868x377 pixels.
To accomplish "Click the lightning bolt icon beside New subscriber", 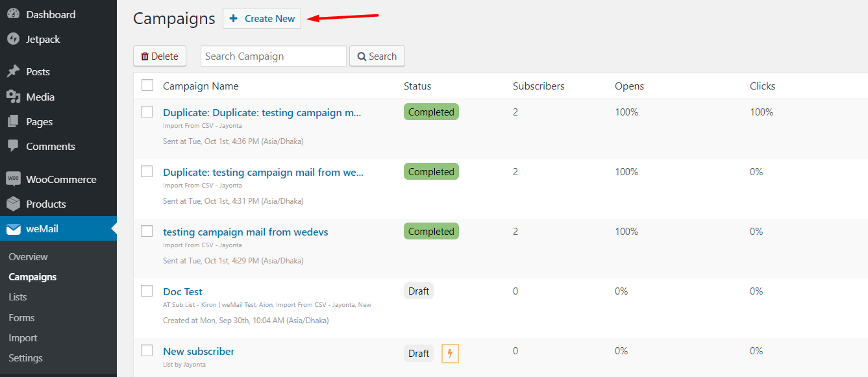I will coord(450,353).
